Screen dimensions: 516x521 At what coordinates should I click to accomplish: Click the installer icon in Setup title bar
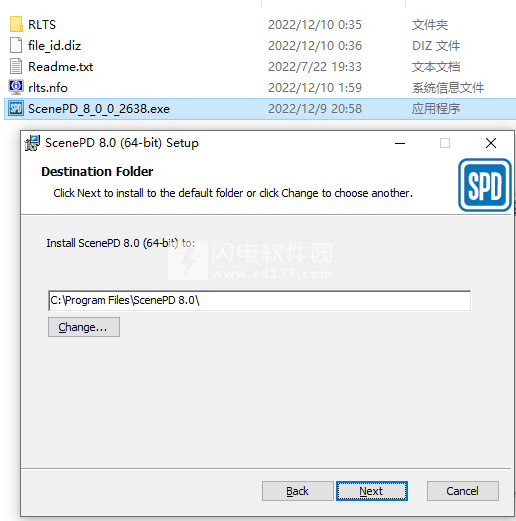32,143
